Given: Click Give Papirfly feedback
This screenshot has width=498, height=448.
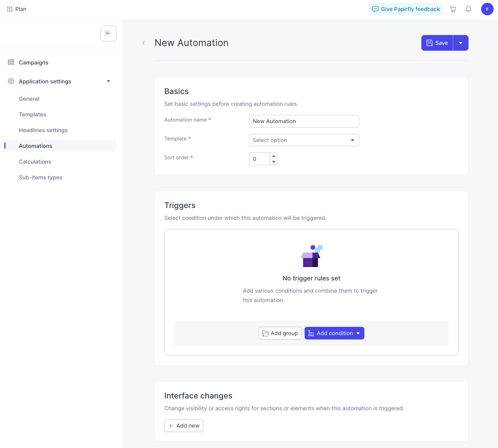Looking at the screenshot, I should click(x=406, y=9).
